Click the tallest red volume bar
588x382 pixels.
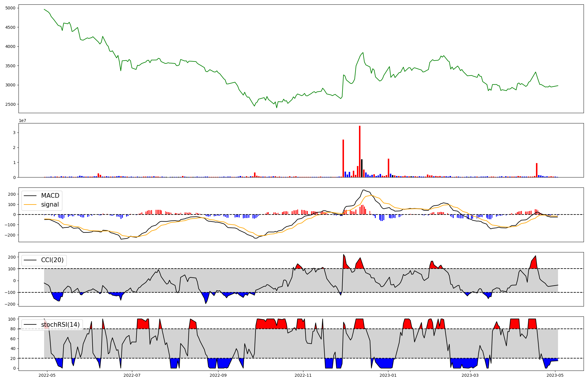point(360,151)
